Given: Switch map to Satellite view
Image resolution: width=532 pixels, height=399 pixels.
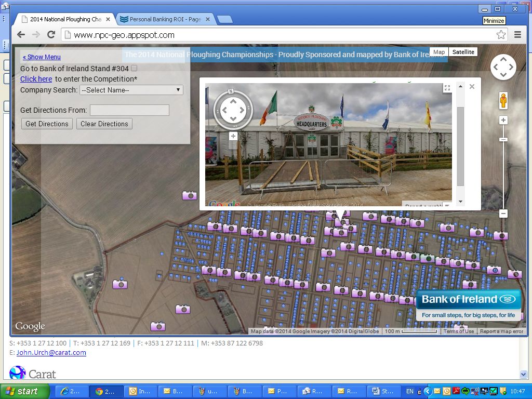Looking at the screenshot, I should (463, 52).
